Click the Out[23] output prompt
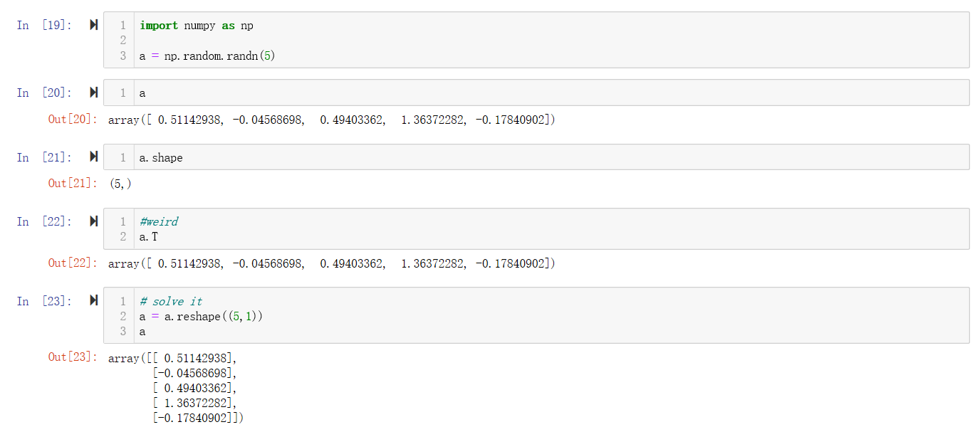The height and width of the screenshot is (432, 980). pos(72,357)
